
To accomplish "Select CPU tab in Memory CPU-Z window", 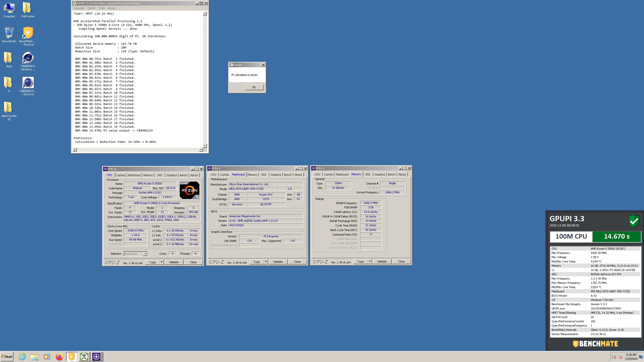I will [317, 174].
